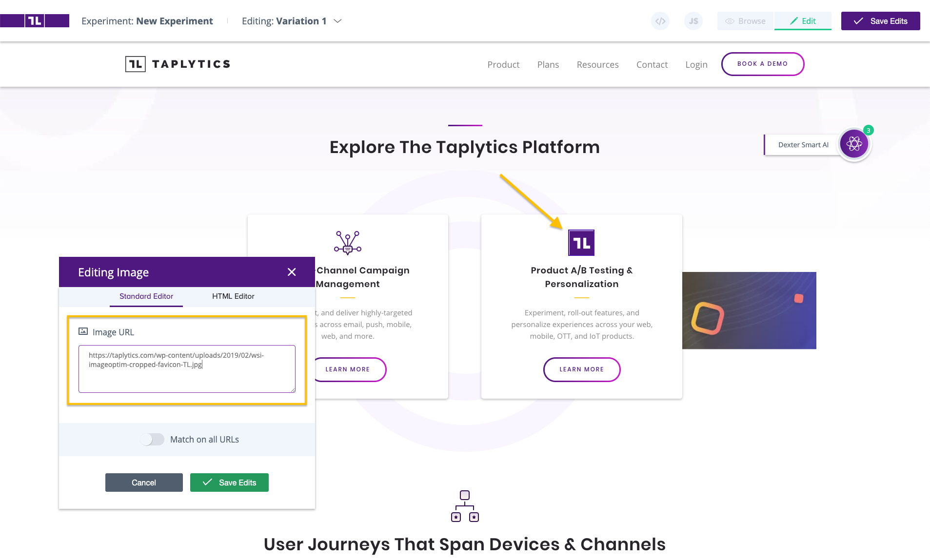Click the Editing Image dialog title
Viewport: 930px width, 560px height.
coord(113,272)
